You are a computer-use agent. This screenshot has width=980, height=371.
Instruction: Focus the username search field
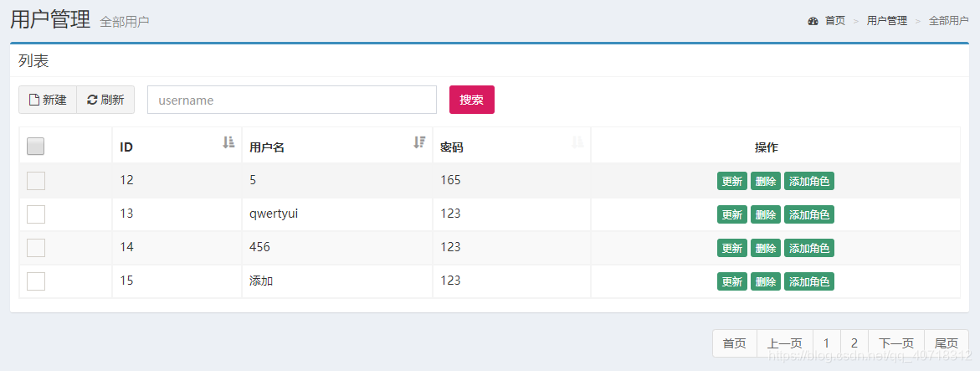pos(292,100)
